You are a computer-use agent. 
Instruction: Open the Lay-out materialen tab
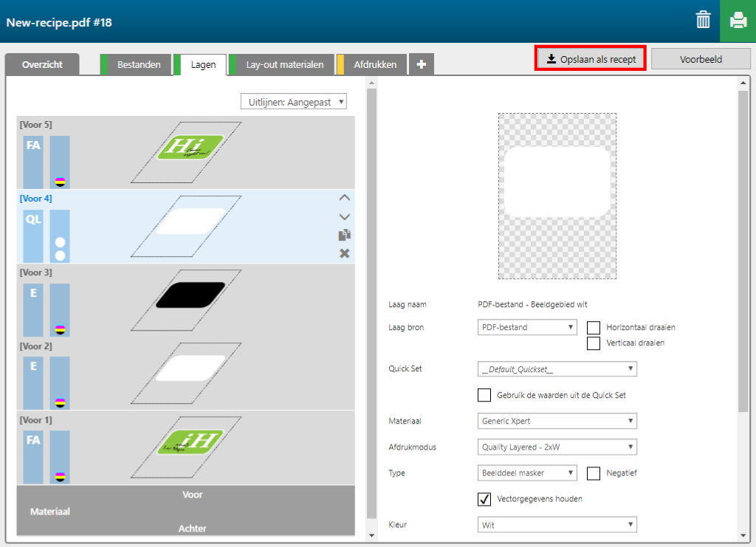click(x=284, y=65)
